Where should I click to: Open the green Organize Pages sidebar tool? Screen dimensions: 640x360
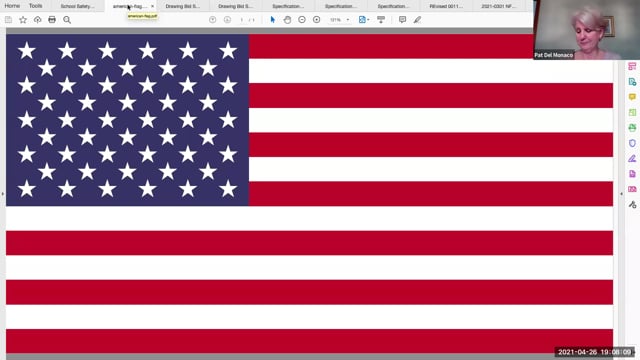click(632, 112)
